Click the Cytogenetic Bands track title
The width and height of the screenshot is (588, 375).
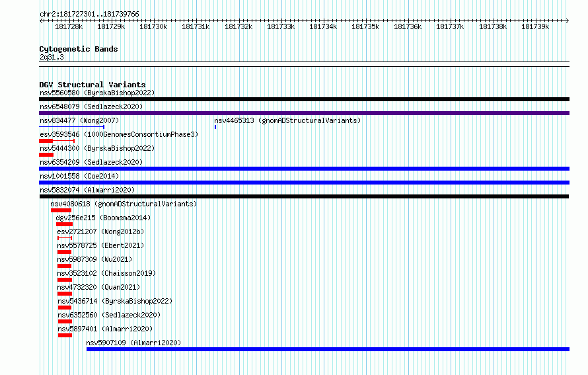[x=79, y=49]
